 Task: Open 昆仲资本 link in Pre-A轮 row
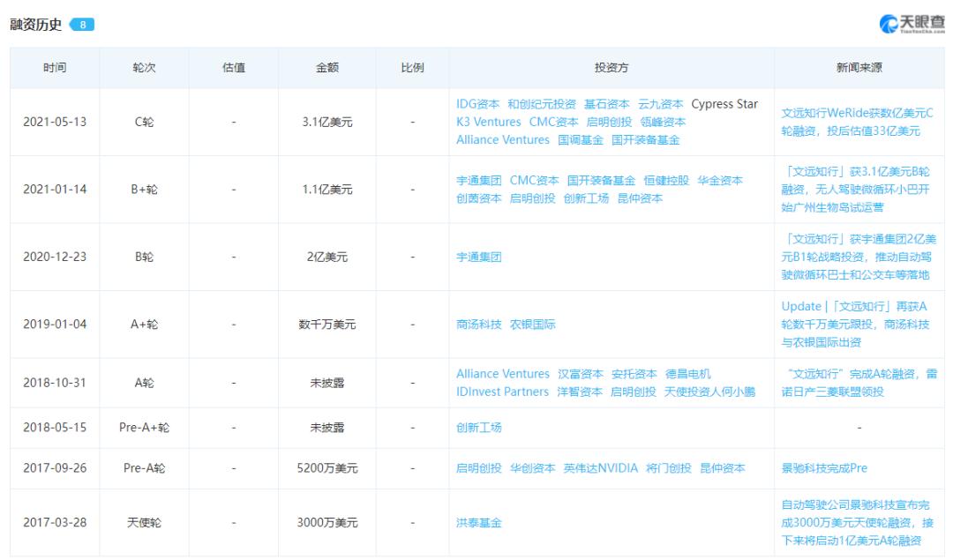(x=723, y=468)
